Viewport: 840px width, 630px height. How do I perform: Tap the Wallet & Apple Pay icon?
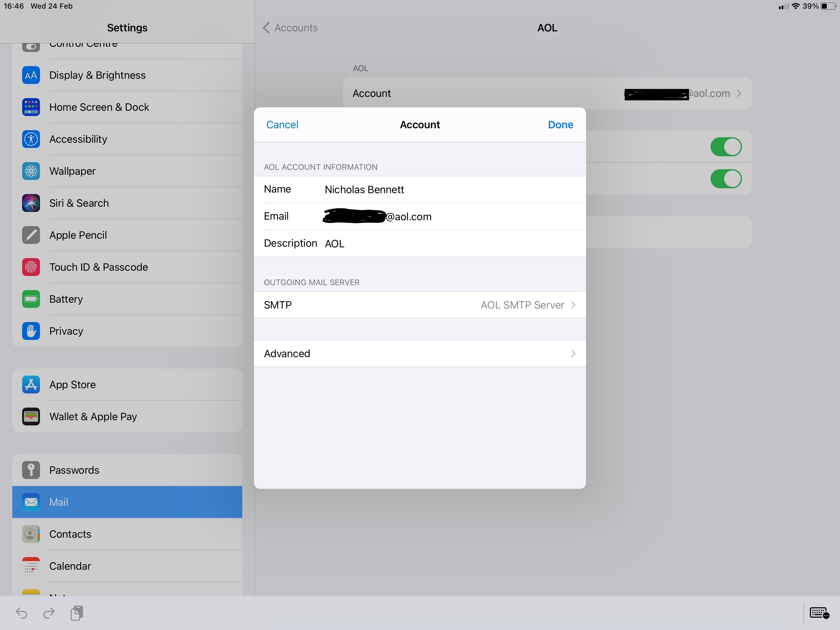click(31, 417)
